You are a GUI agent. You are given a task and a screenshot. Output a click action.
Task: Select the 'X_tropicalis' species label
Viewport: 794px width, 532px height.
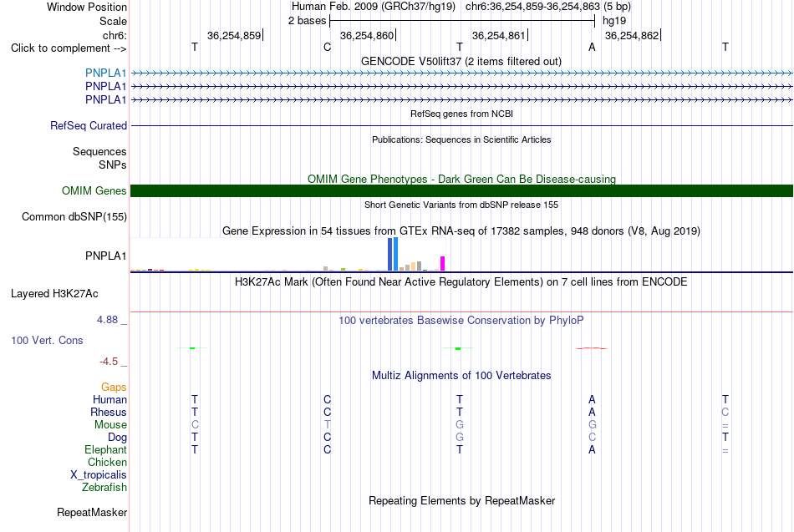click(x=99, y=475)
